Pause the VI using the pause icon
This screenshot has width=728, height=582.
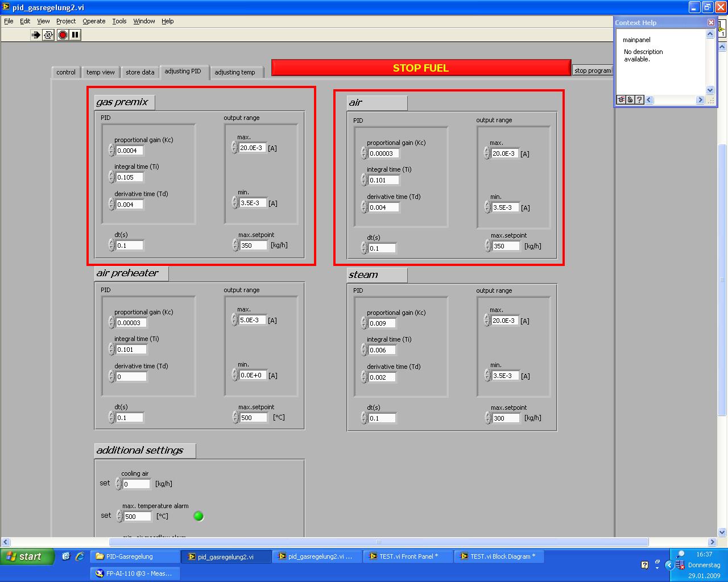pos(75,35)
